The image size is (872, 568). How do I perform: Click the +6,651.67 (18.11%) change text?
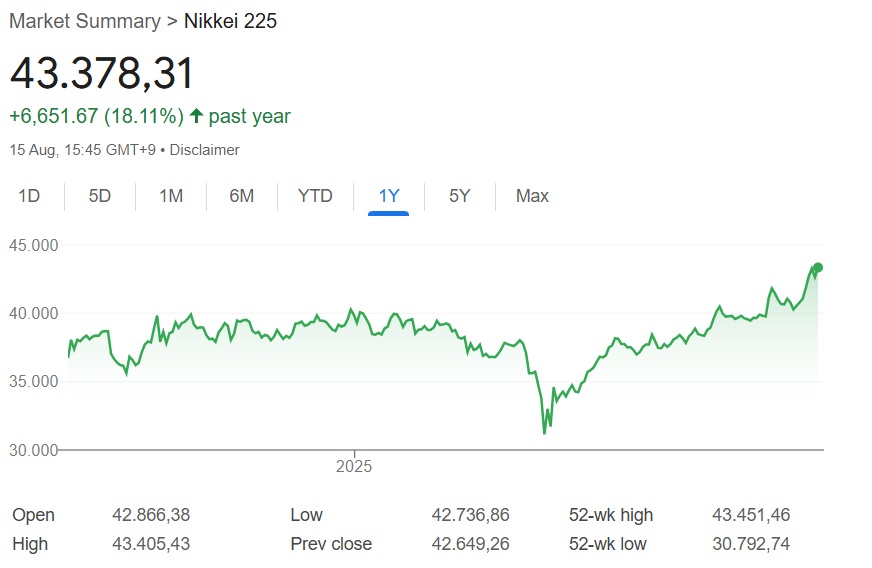[96, 116]
